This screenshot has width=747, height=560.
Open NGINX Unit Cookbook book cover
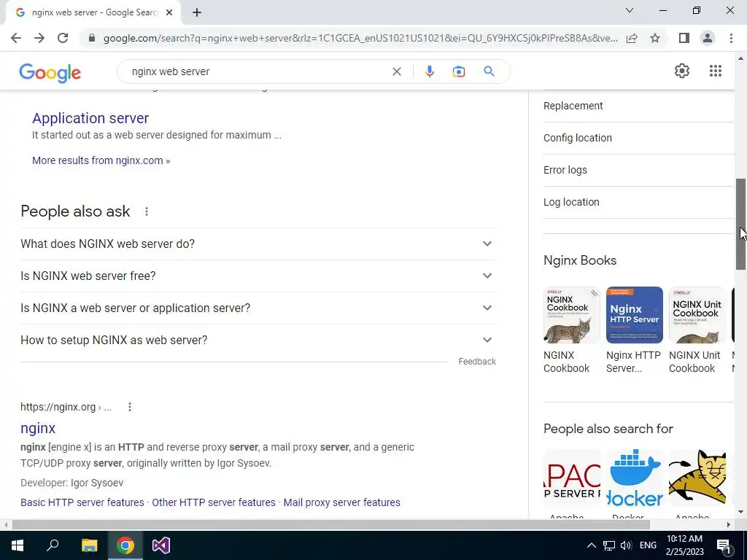click(697, 315)
